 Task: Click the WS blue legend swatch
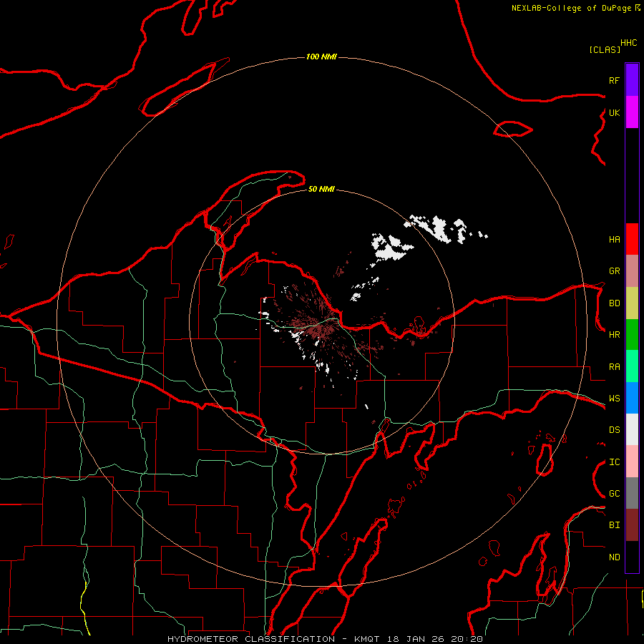pyautogui.click(x=632, y=398)
